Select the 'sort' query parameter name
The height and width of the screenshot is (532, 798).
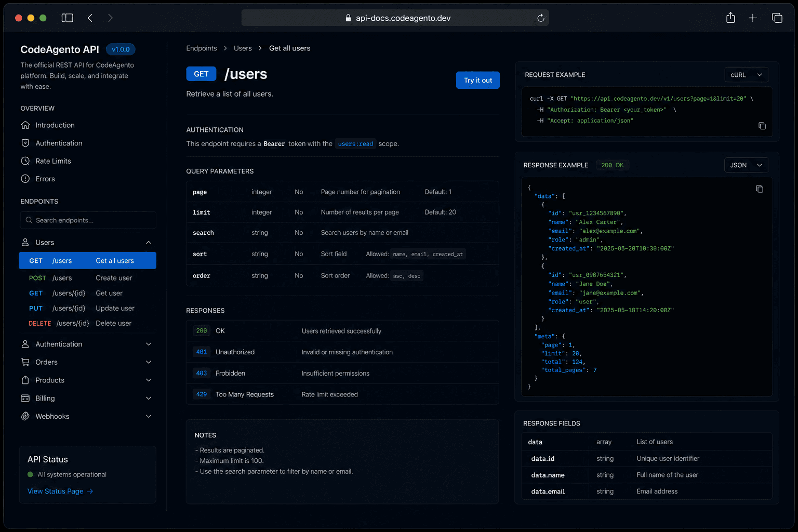(x=199, y=254)
